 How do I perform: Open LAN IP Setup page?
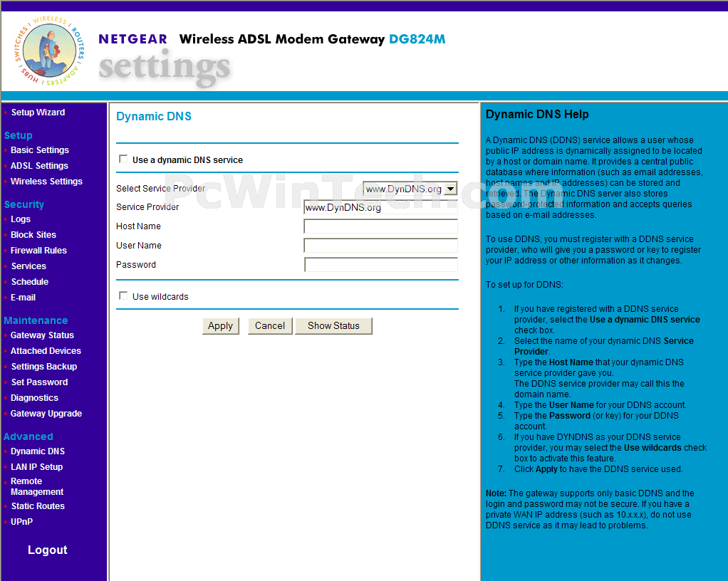point(36,467)
